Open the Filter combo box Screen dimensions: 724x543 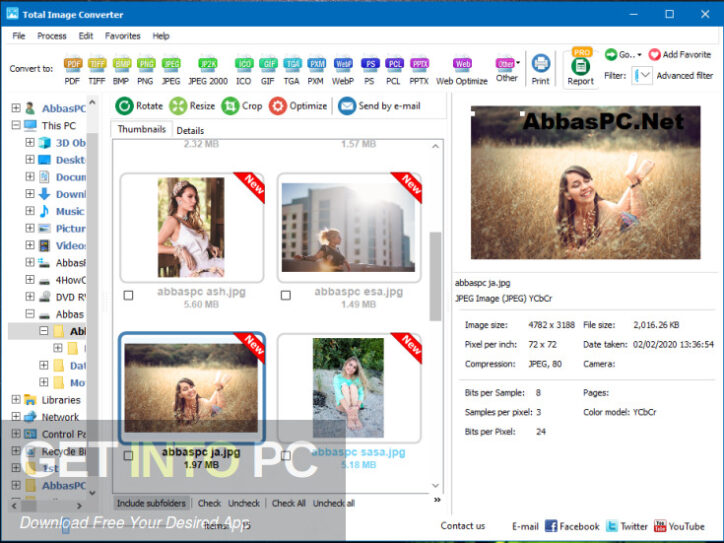[642, 75]
